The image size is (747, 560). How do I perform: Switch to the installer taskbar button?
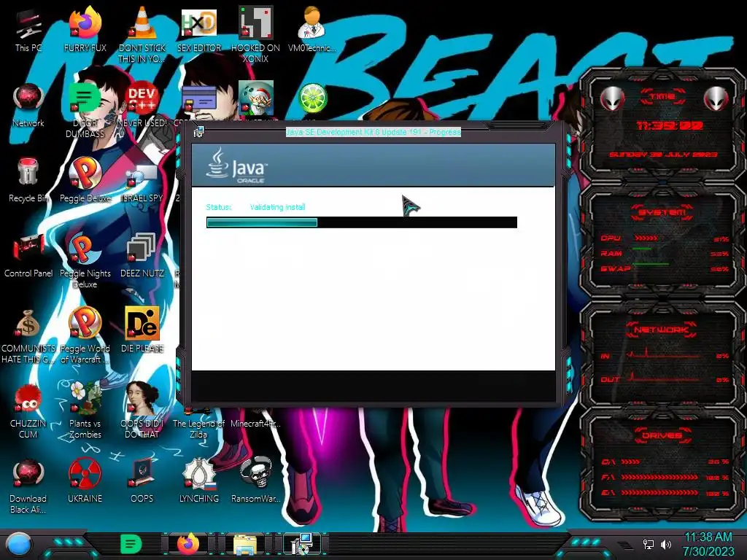point(302,545)
